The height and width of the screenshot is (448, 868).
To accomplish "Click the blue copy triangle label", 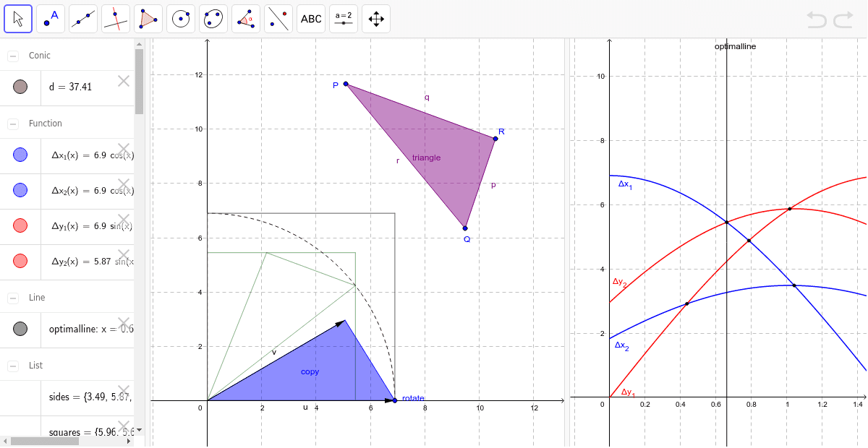I will 310,371.
